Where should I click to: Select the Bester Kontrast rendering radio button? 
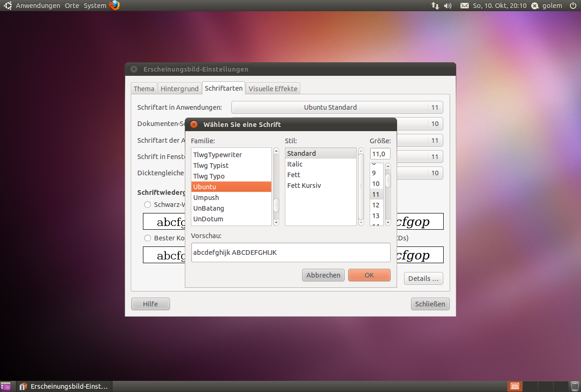coord(148,238)
